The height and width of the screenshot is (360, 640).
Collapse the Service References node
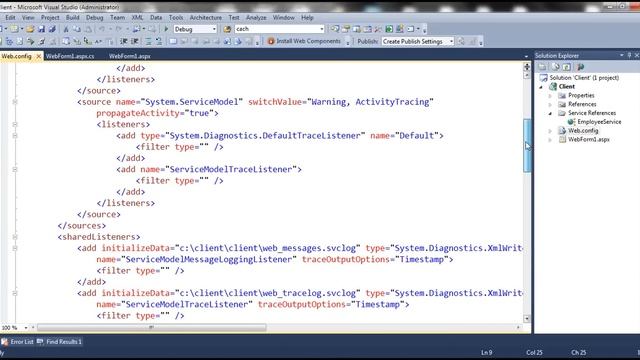pyautogui.click(x=550, y=113)
